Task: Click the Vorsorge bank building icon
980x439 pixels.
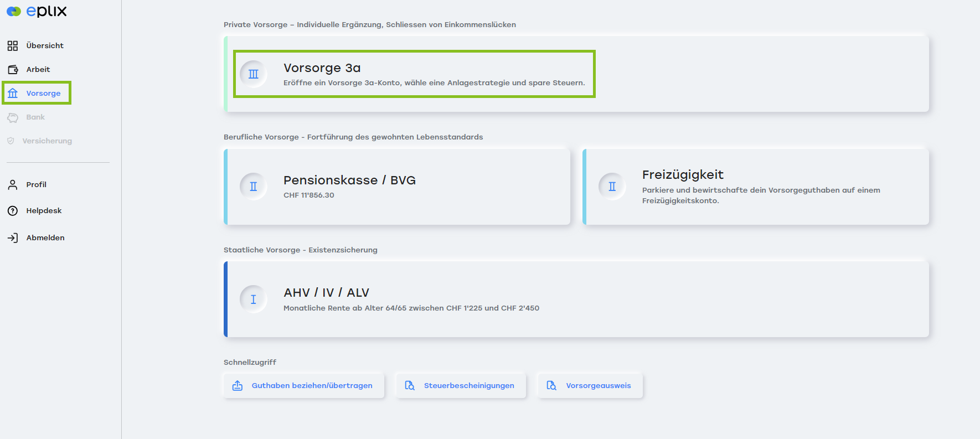Action: pyautogui.click(x=13, y=93)
